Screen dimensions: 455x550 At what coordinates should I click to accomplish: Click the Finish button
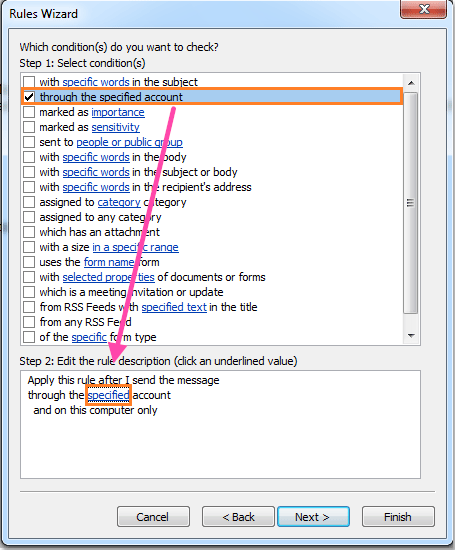click(x=398, y=517)
